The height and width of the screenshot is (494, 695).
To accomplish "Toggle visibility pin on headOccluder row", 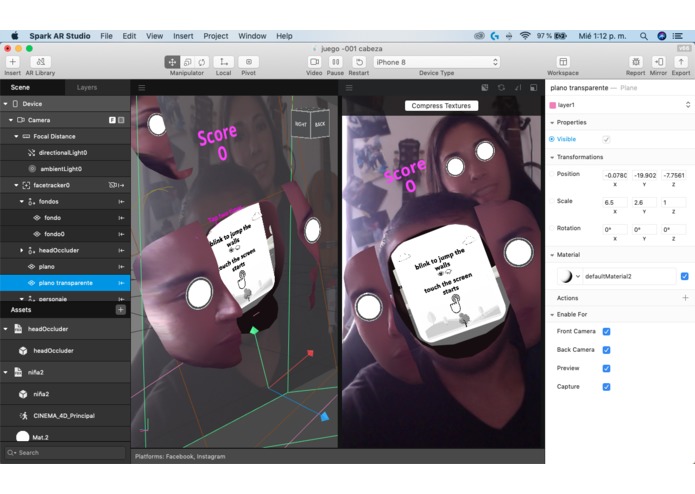I will coord(121,250).
